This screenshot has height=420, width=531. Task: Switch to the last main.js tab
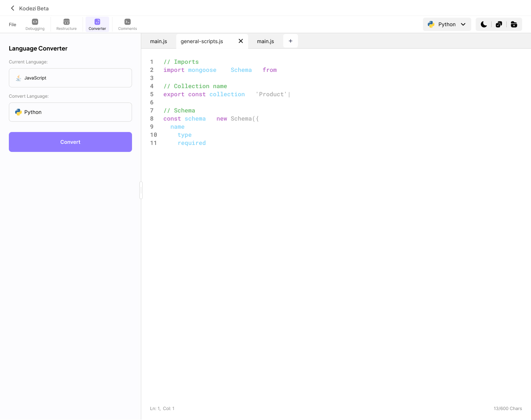click(x=265, y=41)
